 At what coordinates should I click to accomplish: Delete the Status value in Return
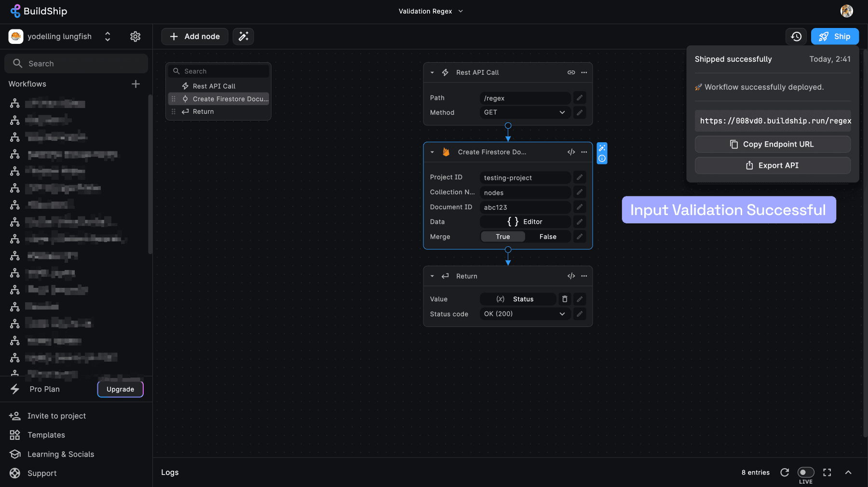[565, 299]
